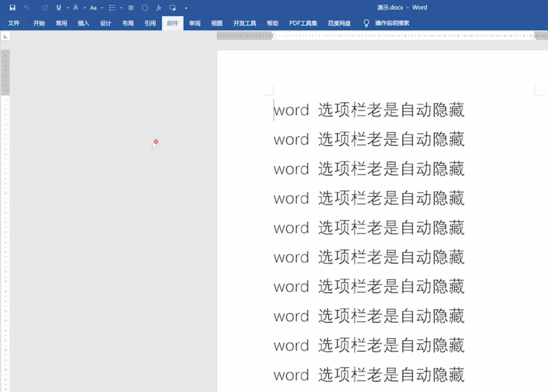Apply bullet list from the quick toolbar
548x392 pixels.
(x=112, y=8)
